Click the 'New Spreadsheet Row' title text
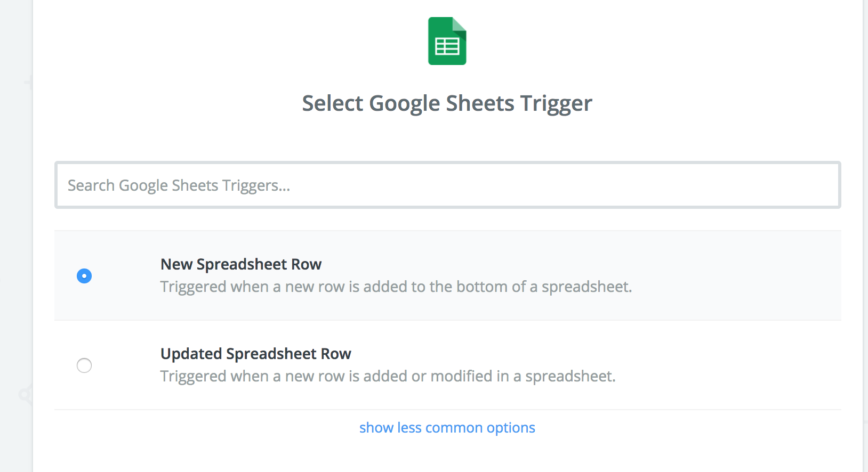Viewport: 868px width, 472px height. [x=241, y=264]
